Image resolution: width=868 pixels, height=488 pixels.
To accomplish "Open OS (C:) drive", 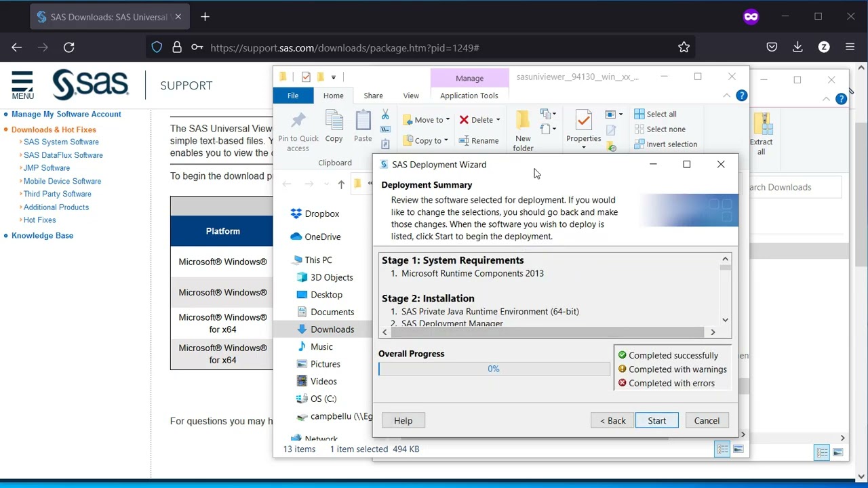I will click(317, 399).
